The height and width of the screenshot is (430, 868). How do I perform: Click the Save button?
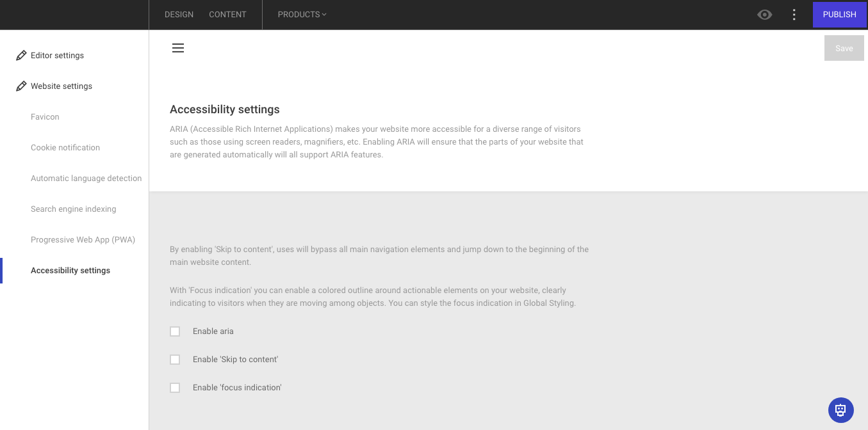tap(844, 48)
